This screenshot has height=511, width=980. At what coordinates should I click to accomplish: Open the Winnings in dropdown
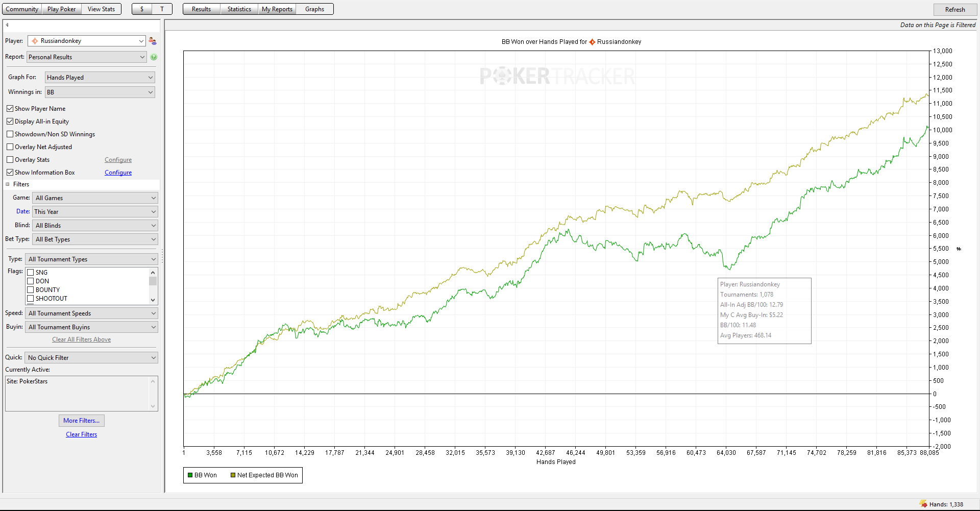tap(100, 92)
